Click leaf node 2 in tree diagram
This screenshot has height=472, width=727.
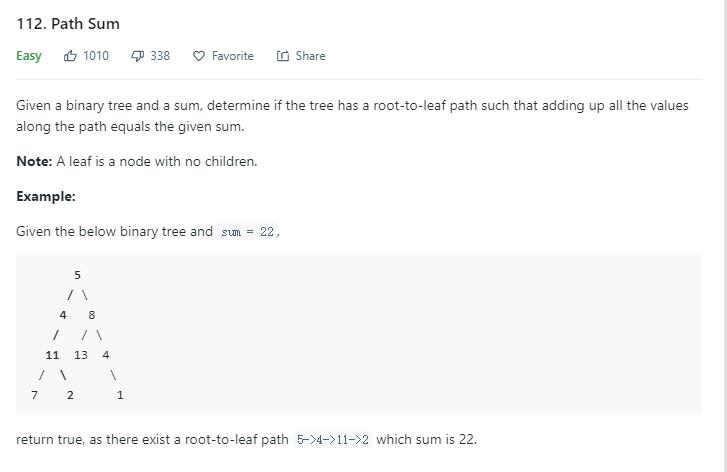[x=70, y=395]
